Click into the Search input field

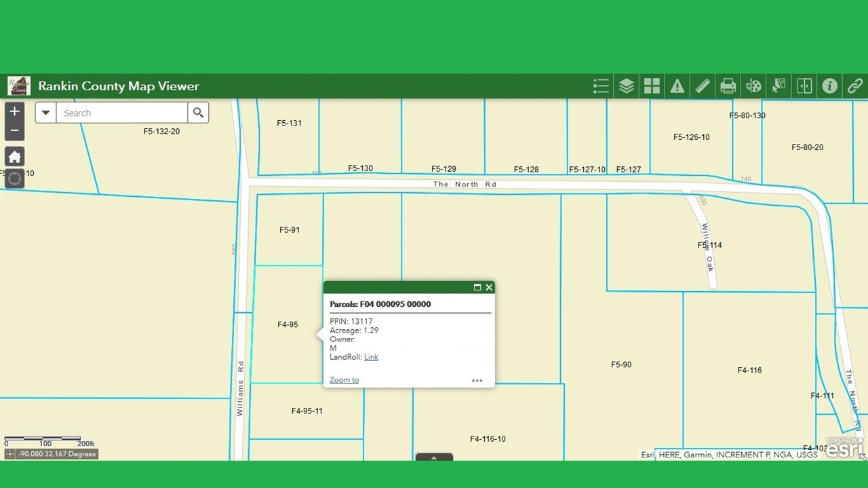(x=121, y=113)
